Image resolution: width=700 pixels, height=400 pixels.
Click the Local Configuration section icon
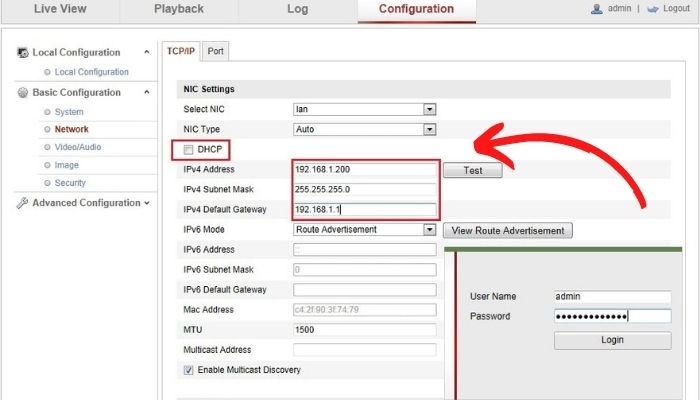pyautogui.click(x=22, y=53)
